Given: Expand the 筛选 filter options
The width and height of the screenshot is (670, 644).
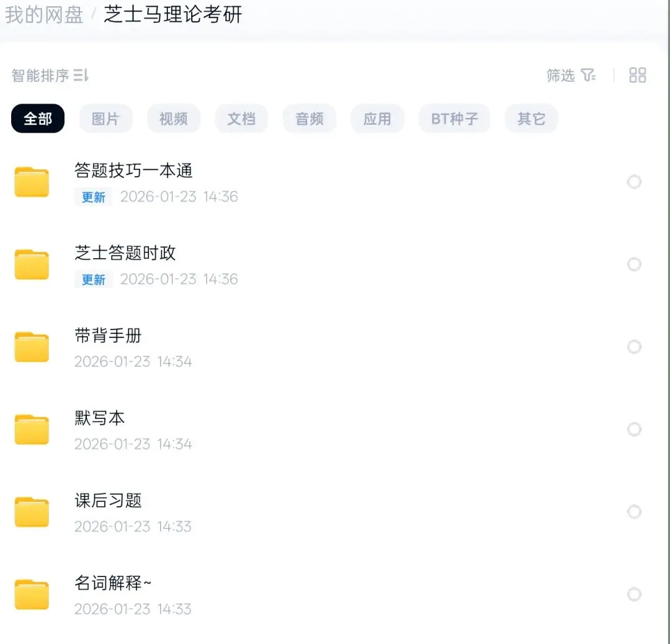Looking at the screenshot, I should point(571,75).
